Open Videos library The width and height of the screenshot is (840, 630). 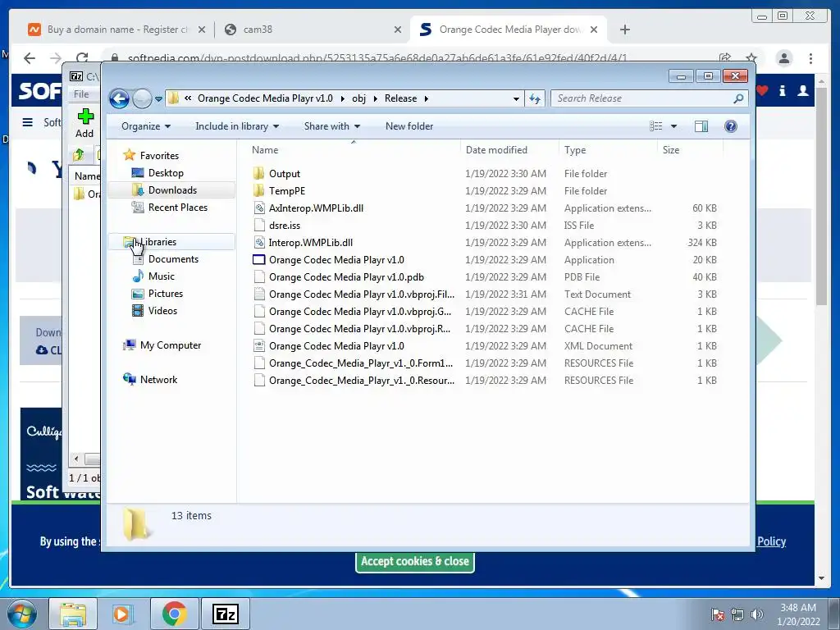162,311
